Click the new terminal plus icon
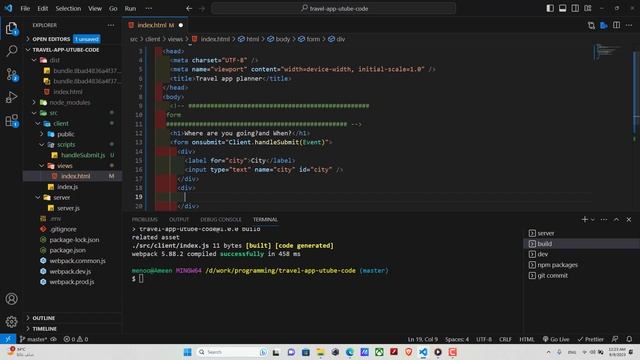Viewport: 640px width, 360px height. tap(584, 220)
